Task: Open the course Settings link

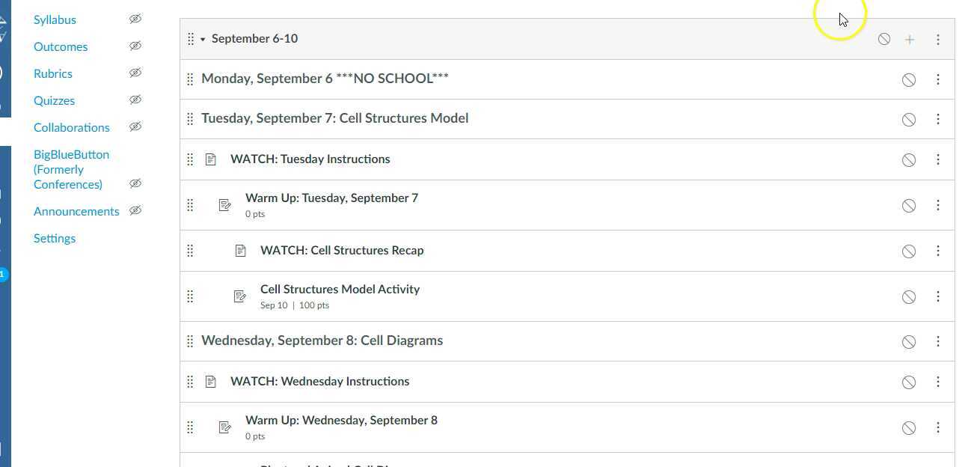Action: click(55, 238)
